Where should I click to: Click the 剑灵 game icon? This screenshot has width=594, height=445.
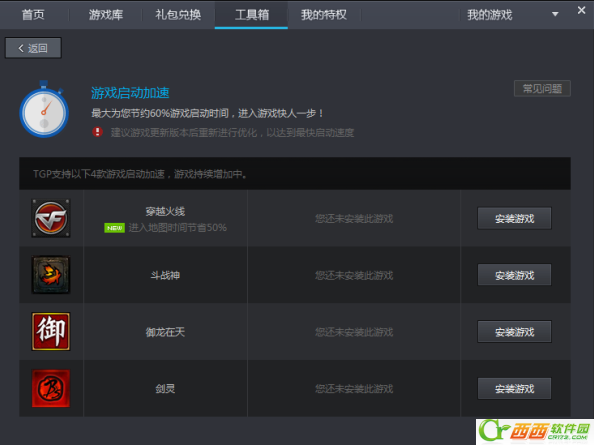coord(51,388)
